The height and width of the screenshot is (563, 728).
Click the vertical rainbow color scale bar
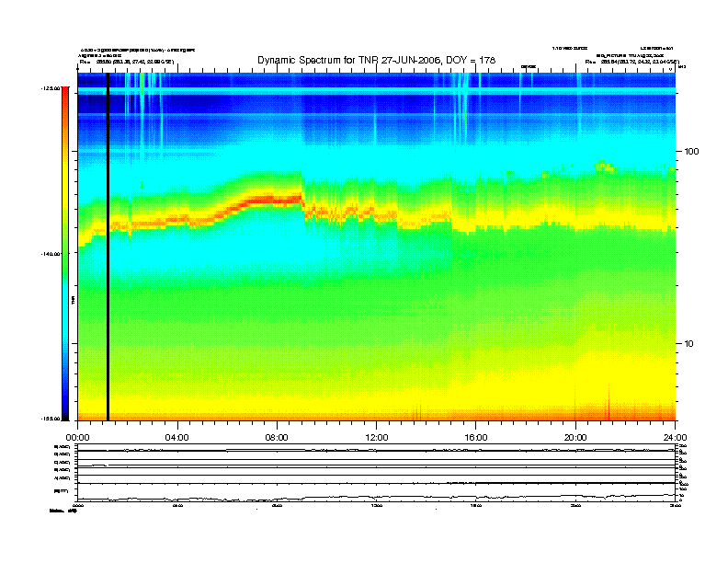point(65,253)
